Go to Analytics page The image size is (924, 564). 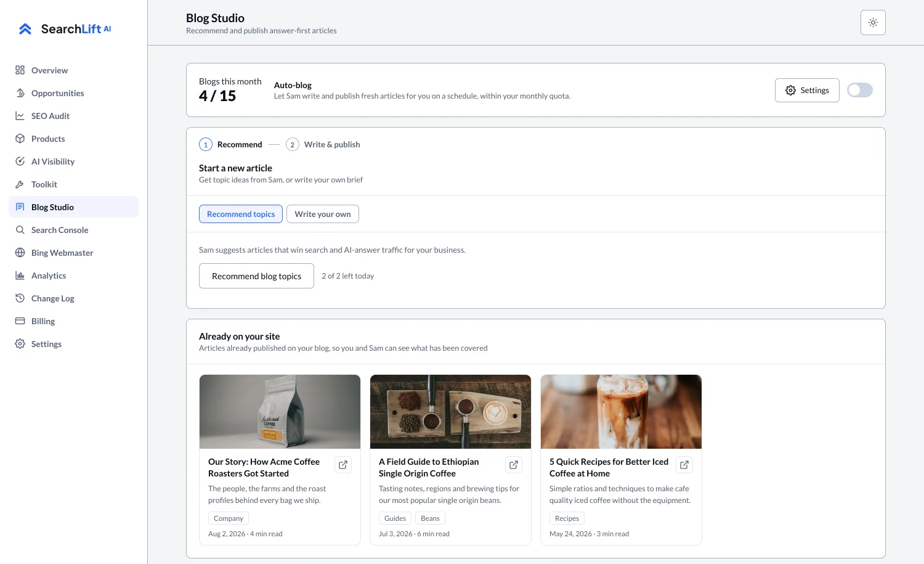click(73, 276)
